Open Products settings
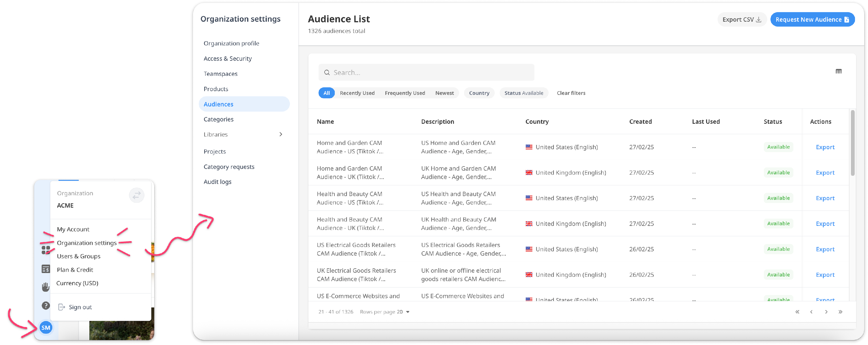868x345 pixels. click(x=216, y=89)
